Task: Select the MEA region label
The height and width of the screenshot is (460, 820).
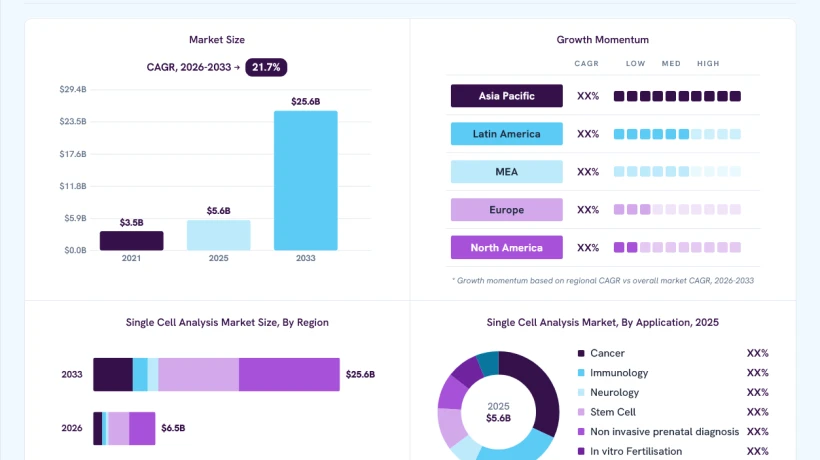Action: (507, 171)
